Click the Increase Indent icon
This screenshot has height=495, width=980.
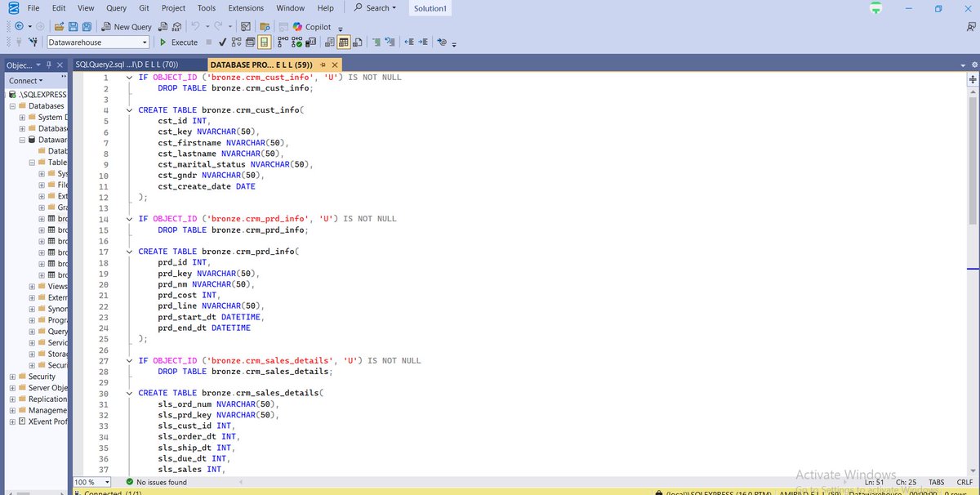point(424,42)
